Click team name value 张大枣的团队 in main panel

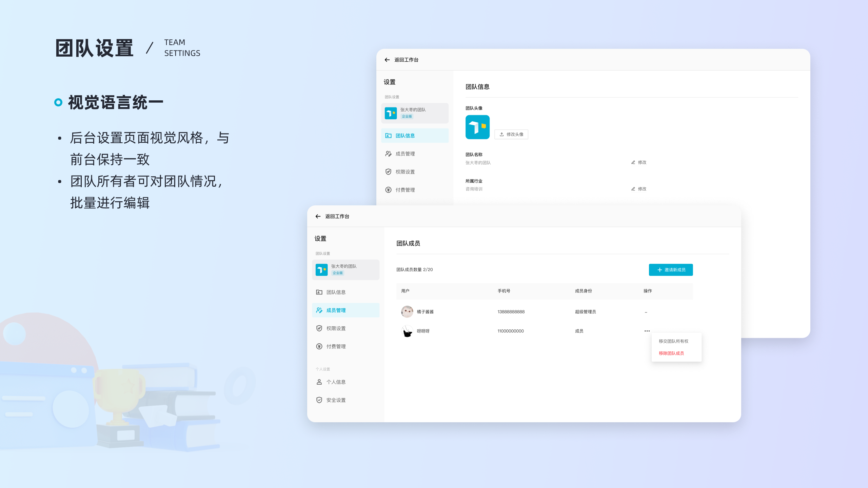click(478, 163)
